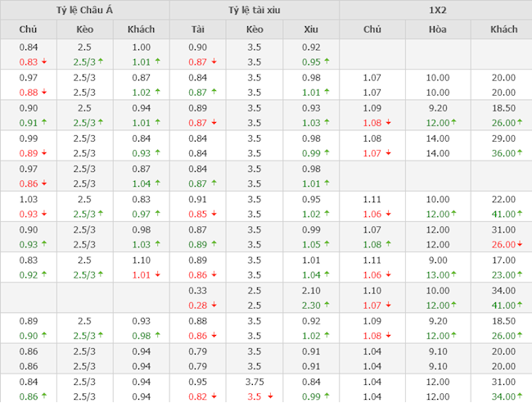The width and height of the screenshot is (532, 403).
Task: Open the 1X2 header section
Action: coord(435,10)
